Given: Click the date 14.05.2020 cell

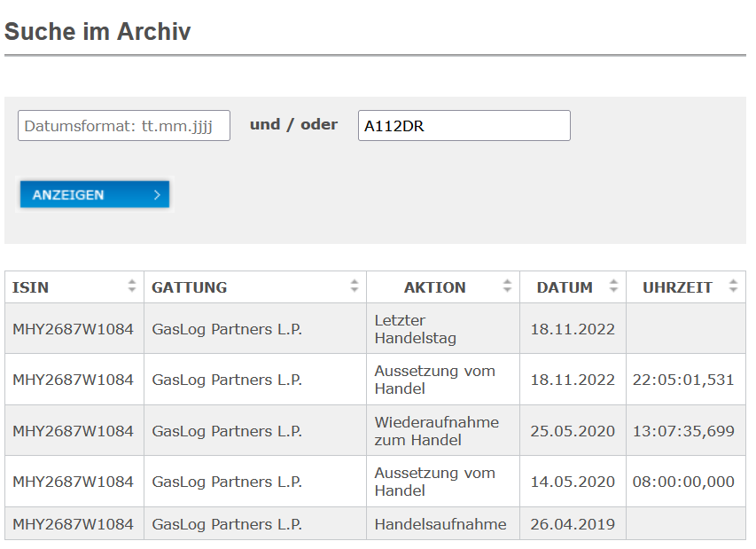Looking at the screenshot, I should pyautogui.click(x=573, y=482).
